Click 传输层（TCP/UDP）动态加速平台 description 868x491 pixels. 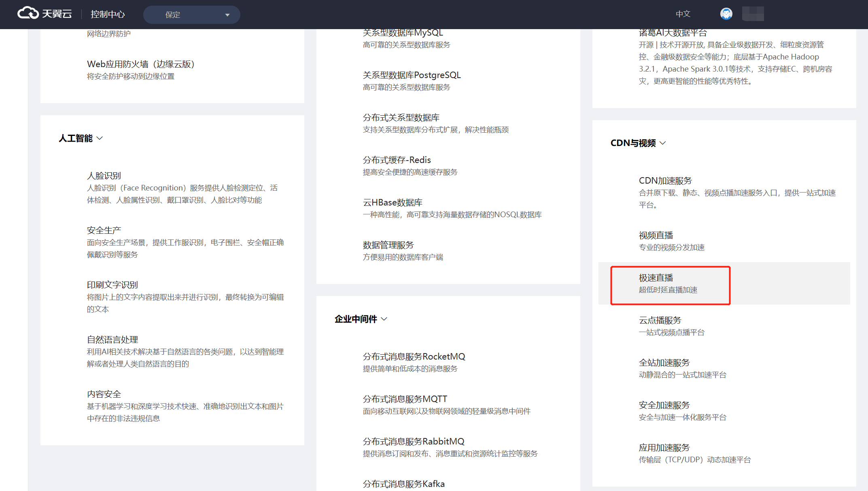tap(695, 460)
